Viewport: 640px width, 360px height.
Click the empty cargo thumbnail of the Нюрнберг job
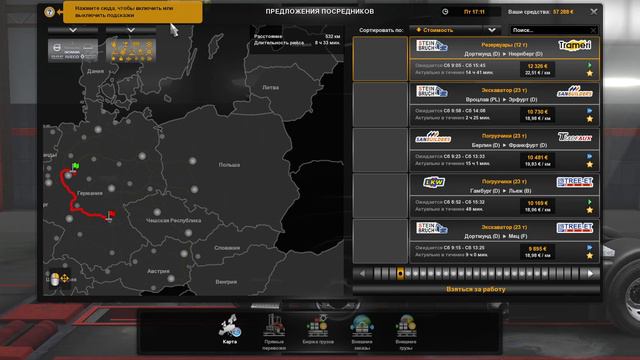pos(380,59)
